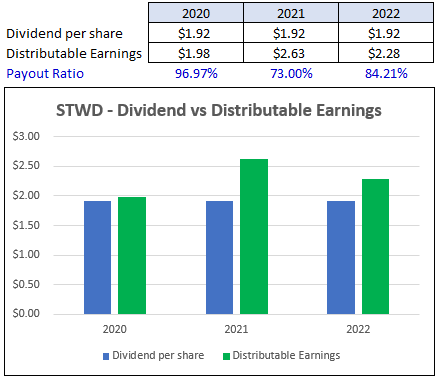This screenshot has width=436, height=378.
Task: Select the 96.97% payout ratio value
Action: pos(196,73)
